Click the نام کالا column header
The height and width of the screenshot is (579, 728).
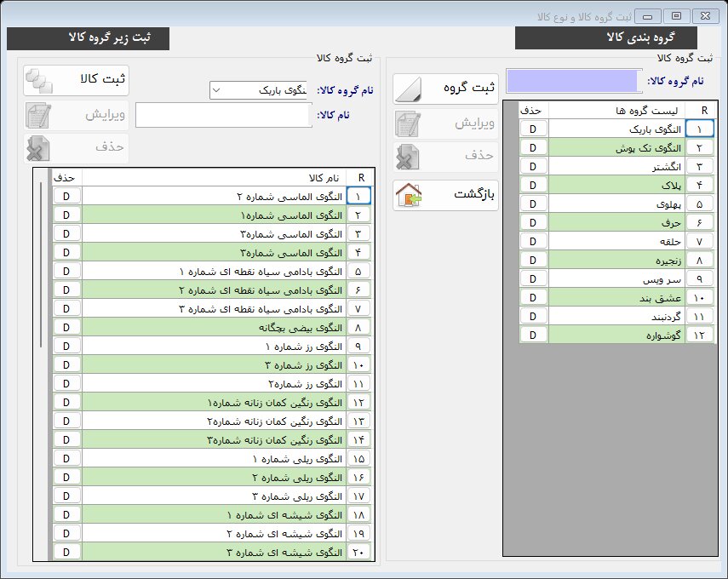click(214, 178)
